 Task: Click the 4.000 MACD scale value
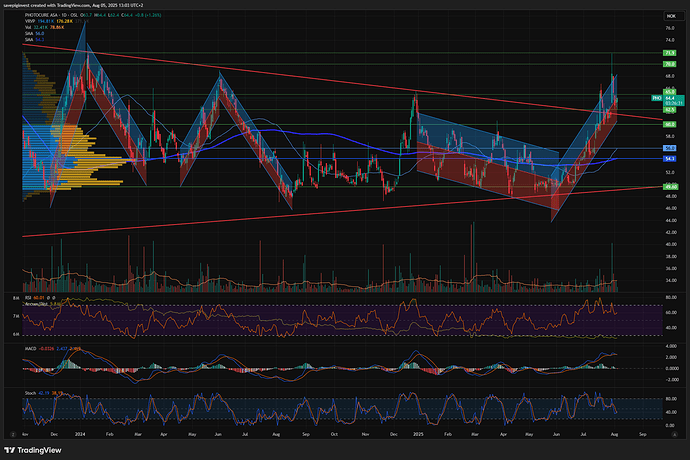coord(672,346)
